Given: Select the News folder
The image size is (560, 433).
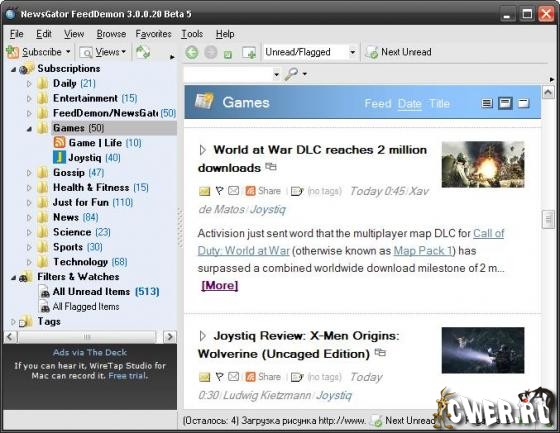Looking at the screenshot, I should 66,217.
